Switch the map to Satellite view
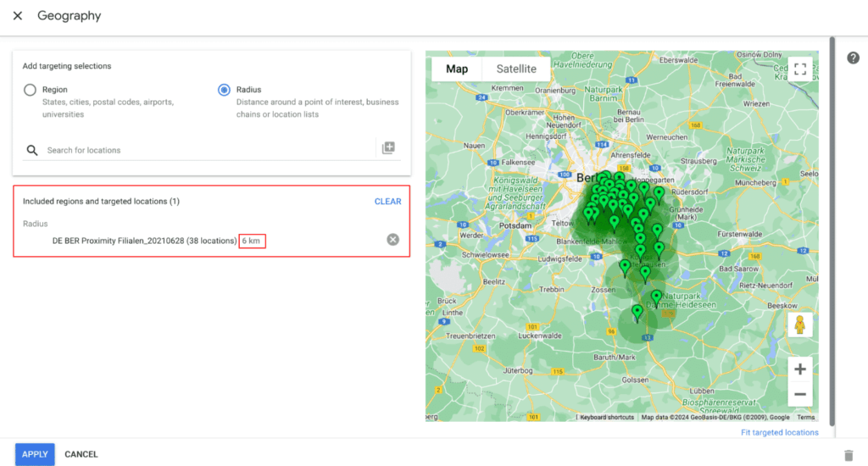This screenshot has width=868, height=466. coord(516,69)
